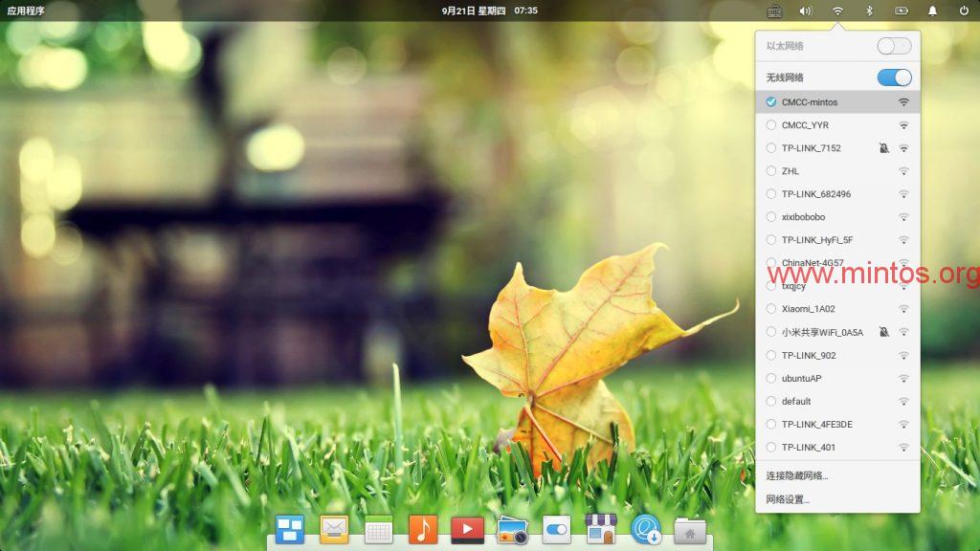
Task: Launch the Calendar app from dock
Action: pos(378,530)
